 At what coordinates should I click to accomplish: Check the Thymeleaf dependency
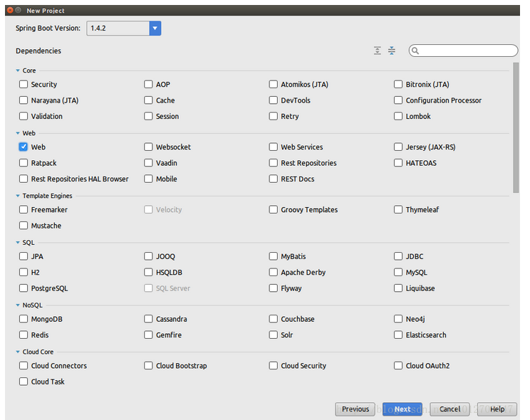click(x=398, y=209)
